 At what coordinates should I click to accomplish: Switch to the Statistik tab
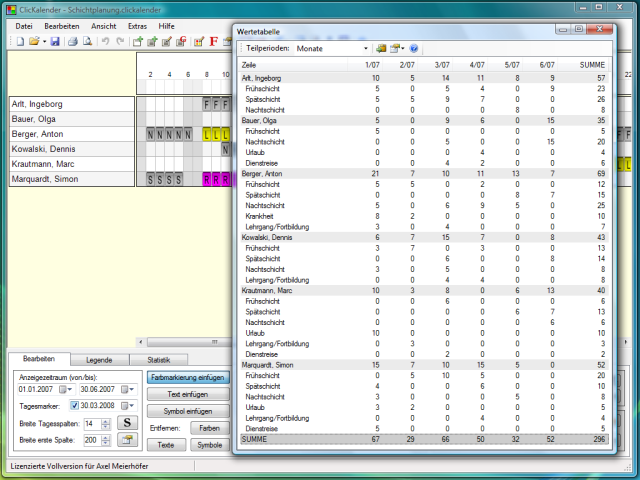pyautogui.click(x=160, y=360)
